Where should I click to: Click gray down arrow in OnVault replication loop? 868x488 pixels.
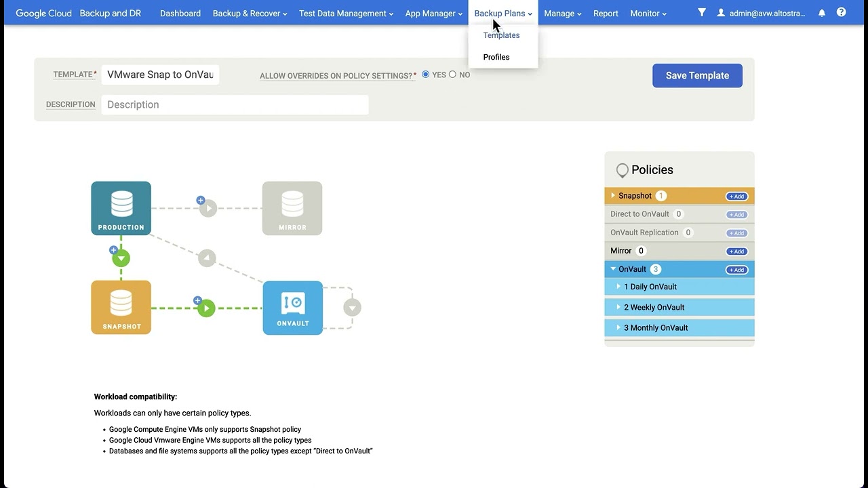[x=352, y=308]
